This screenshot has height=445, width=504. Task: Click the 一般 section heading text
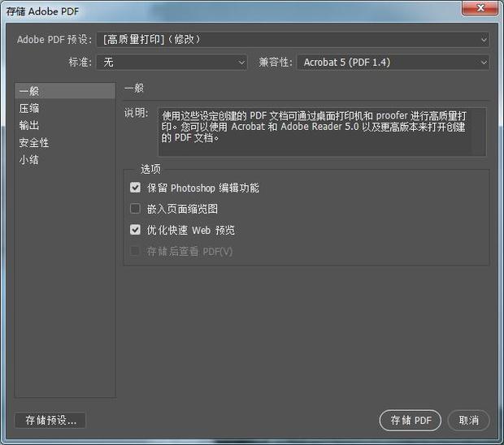coord(134,88)
